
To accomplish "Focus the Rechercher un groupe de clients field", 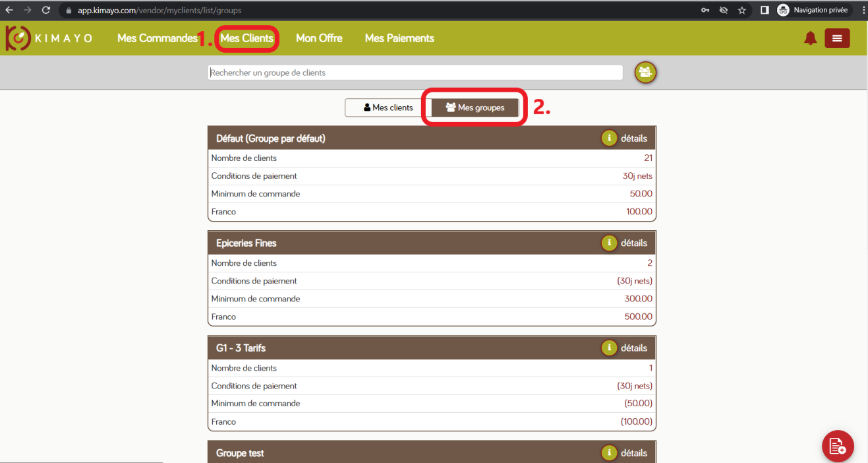I will click(415, 73).
